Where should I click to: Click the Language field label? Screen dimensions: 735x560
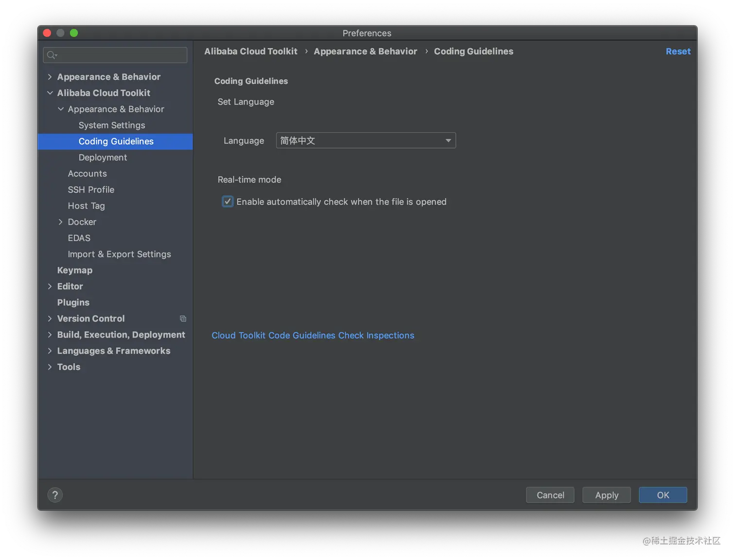click(244, 141)
